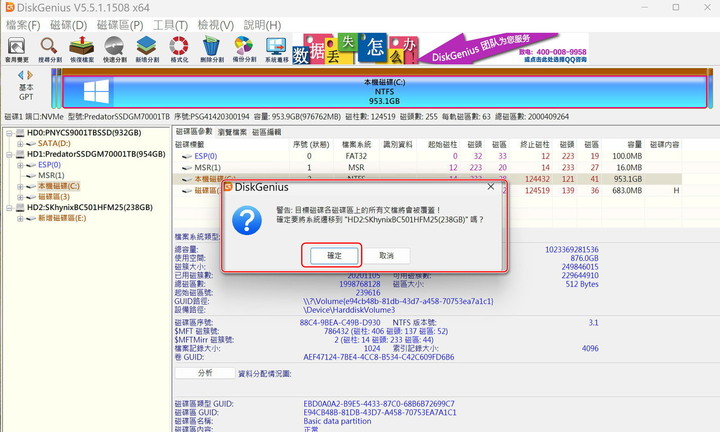Click the \Device\HarddiskVolume3 path text
Screen dimensions: 720x432
click(x=349, y=310)
